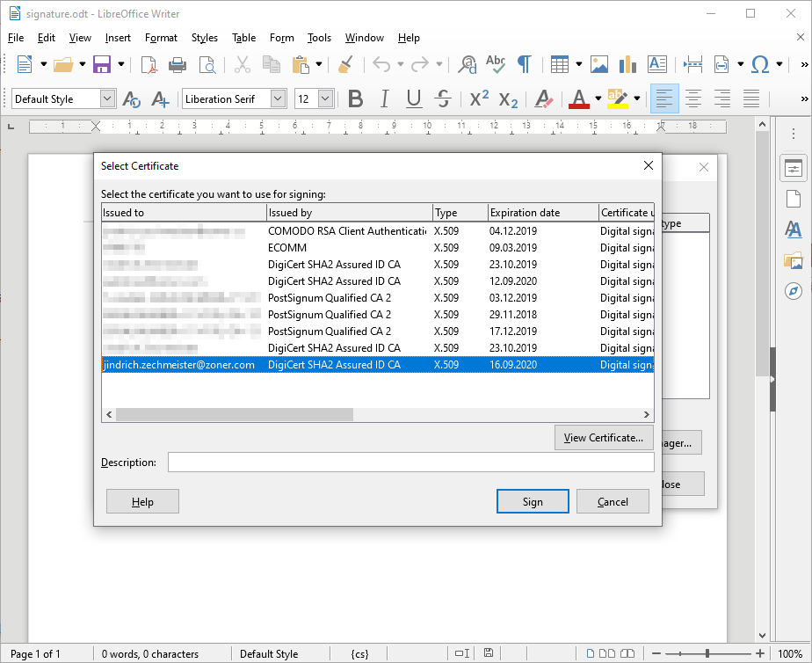Click the Open folder icon
The width and height of the screenshot is (812, 663).
(x=63, y=65)
